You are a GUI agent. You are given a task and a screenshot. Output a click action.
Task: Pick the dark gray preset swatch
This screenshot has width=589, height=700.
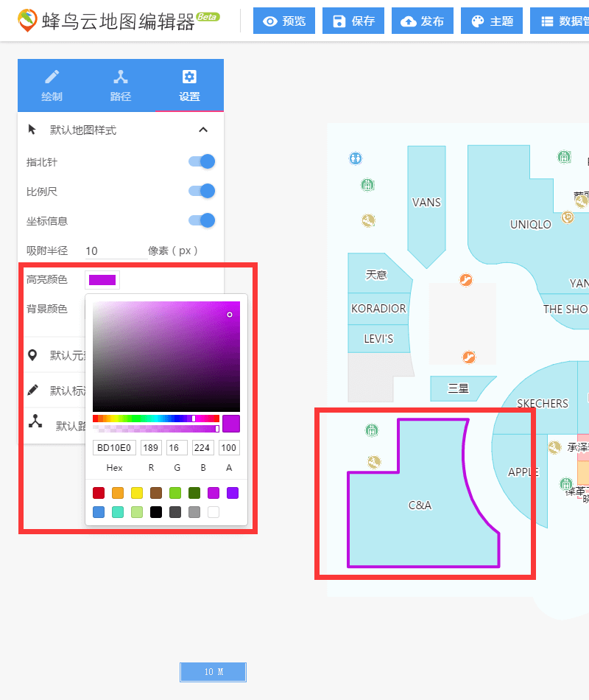pos(175,512)
